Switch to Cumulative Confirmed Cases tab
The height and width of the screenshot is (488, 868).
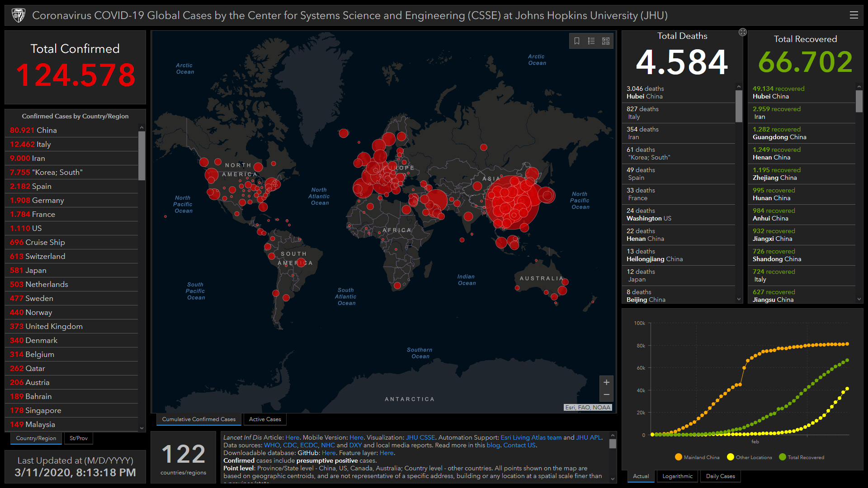(x=199, y=419)
